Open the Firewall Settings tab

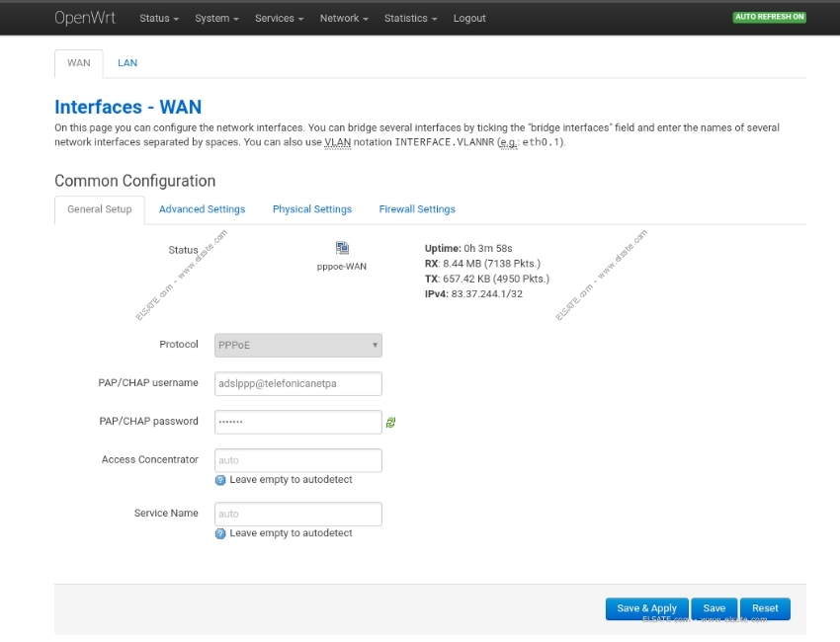(417, 209)
